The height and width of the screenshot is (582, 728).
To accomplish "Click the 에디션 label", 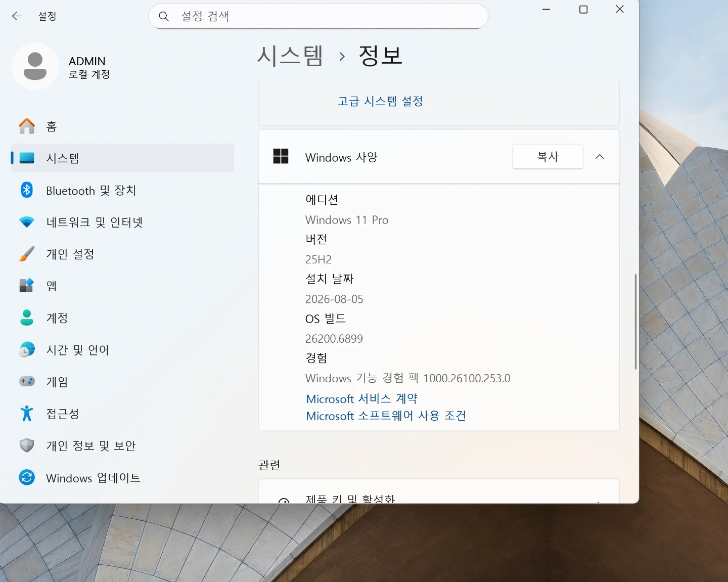I will pos(322,200).
